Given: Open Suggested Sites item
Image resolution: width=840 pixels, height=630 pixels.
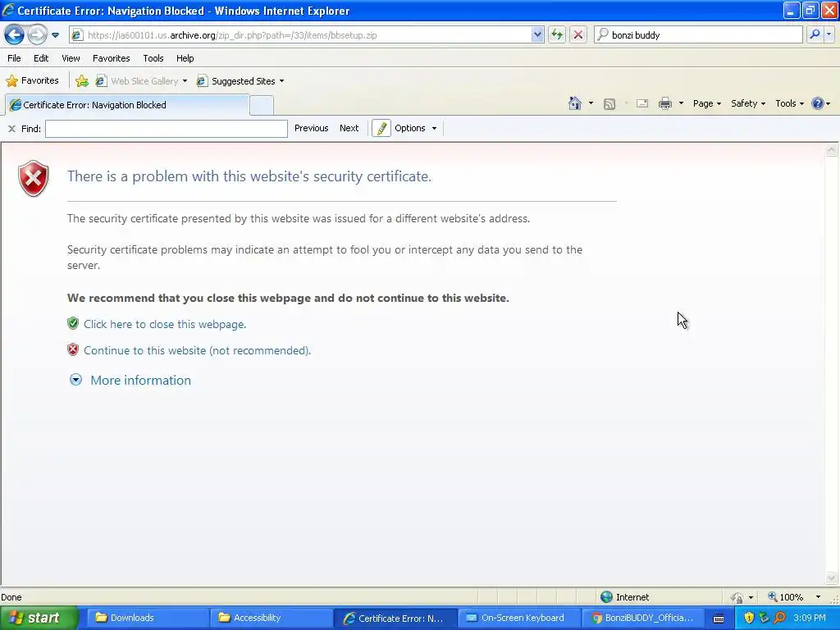Looking at the screenshot, I should pyautogui.click(x=235, y=81).
